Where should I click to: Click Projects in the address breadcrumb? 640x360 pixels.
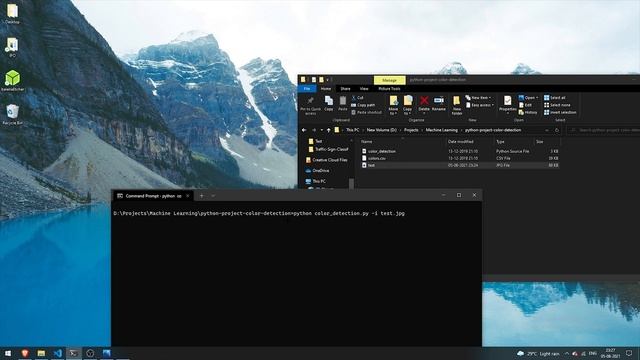pos(411,130)
